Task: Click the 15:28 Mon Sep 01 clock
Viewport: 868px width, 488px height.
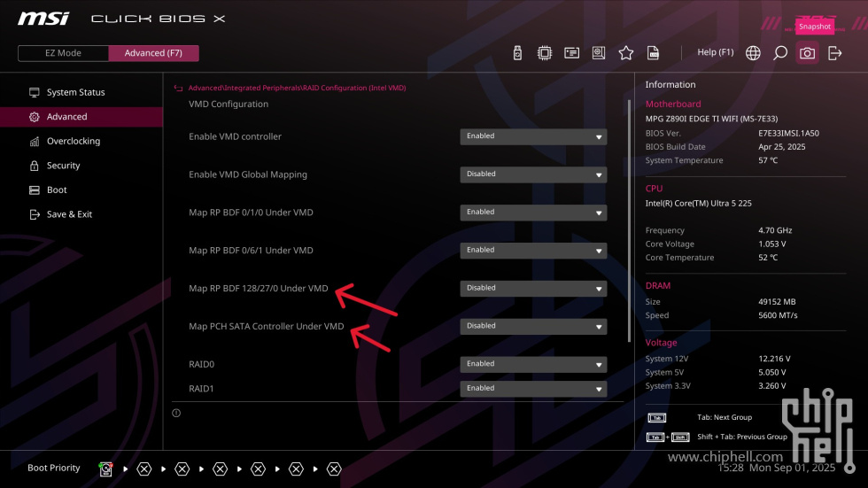Action: tap(776, 469)
